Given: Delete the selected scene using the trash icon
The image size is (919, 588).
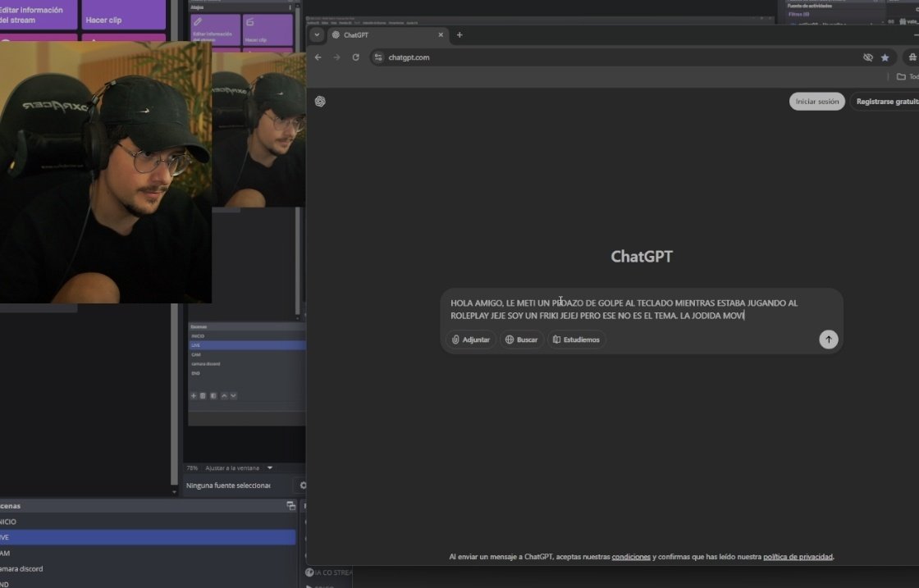Looking at the screenshot, I should coord(202,395).
